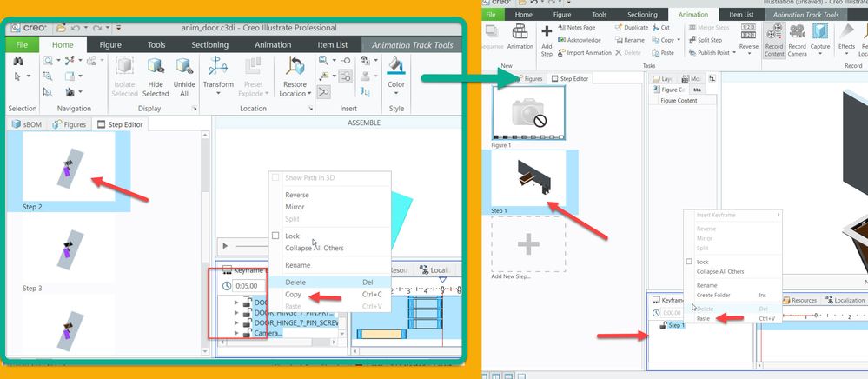Open the Sectioning tab in left window
868x379 pixels.
[209, 45]
